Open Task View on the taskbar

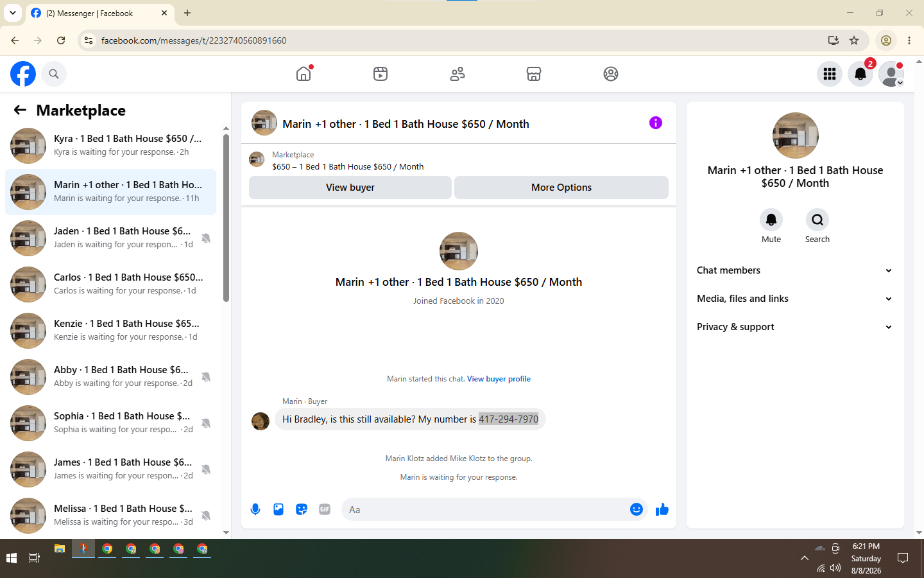pyautogui.click(x=35, y=558)
